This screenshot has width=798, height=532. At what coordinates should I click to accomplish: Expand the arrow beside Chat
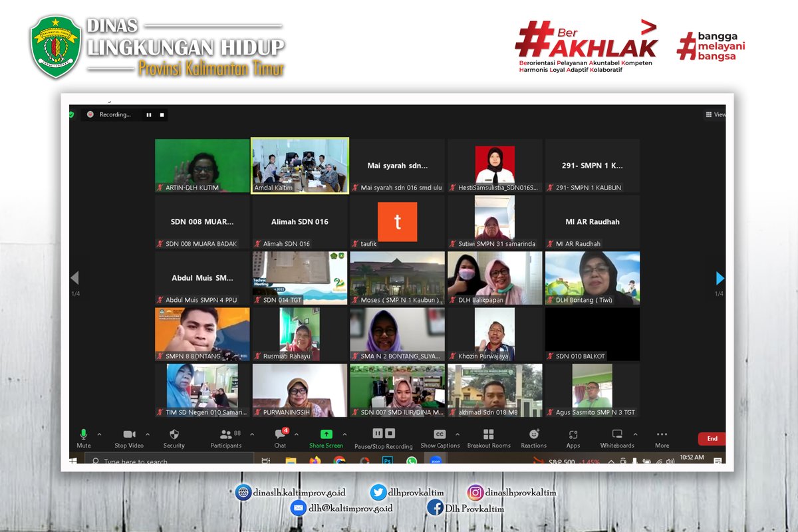click(x=296, y=434)
